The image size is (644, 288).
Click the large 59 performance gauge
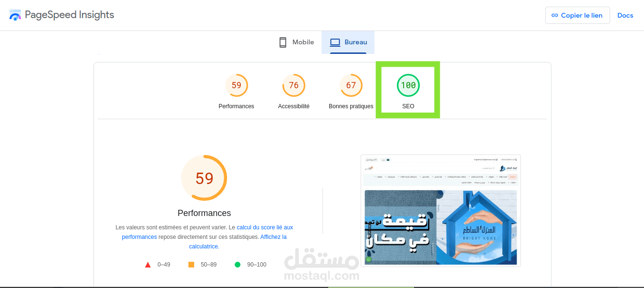point(204,178)
